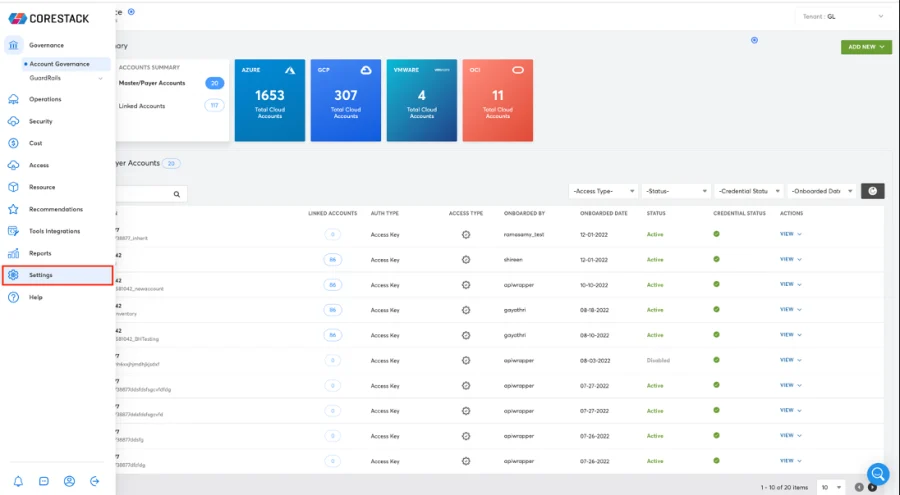Expand the Tenant GL selector

tap(842, 16)
